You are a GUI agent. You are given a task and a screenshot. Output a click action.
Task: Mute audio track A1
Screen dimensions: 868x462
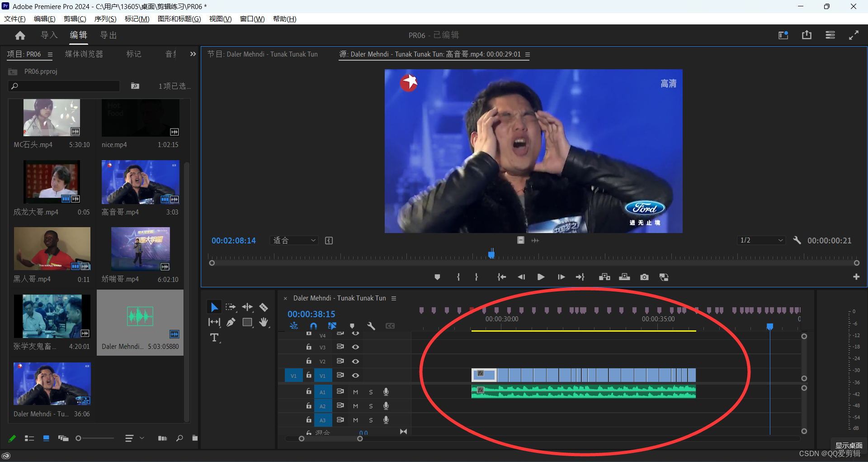[356, 392]
